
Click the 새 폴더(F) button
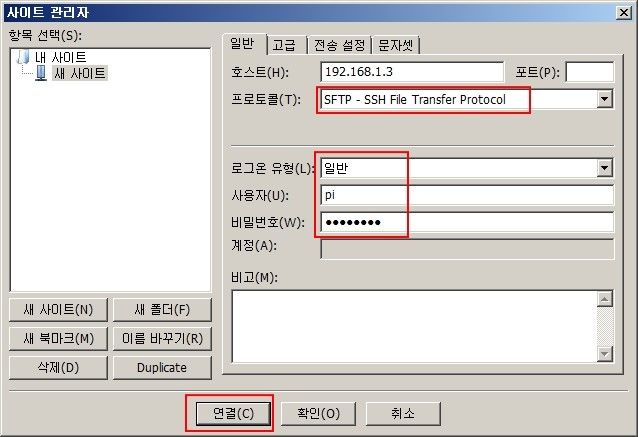click(x=162, y=310)
